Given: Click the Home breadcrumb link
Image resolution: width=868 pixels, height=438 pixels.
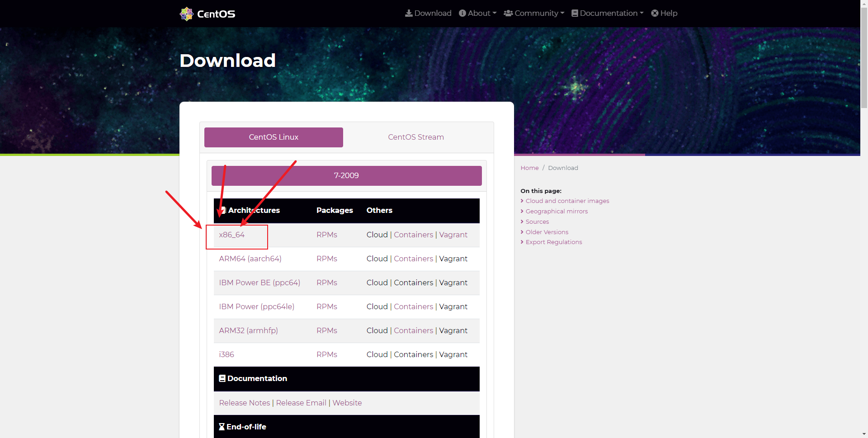Looking at the screenshot, I should [x=529, y=168].
